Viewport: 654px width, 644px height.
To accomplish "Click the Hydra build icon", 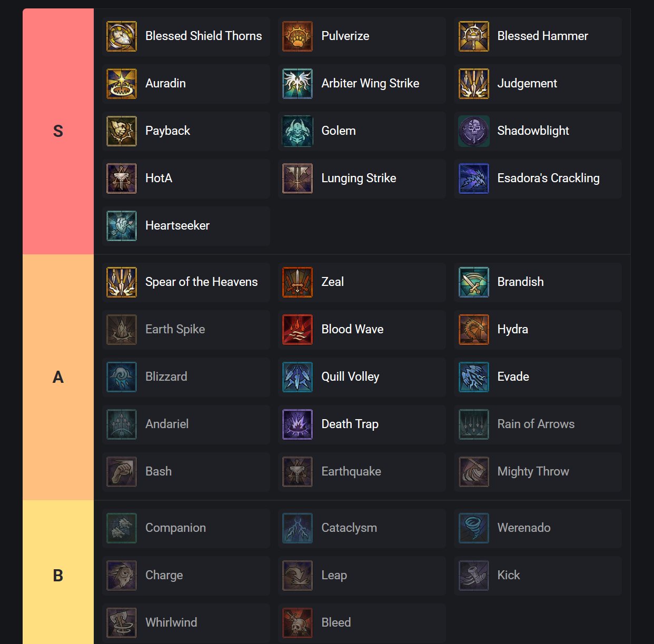I will (x=473, y=330).
